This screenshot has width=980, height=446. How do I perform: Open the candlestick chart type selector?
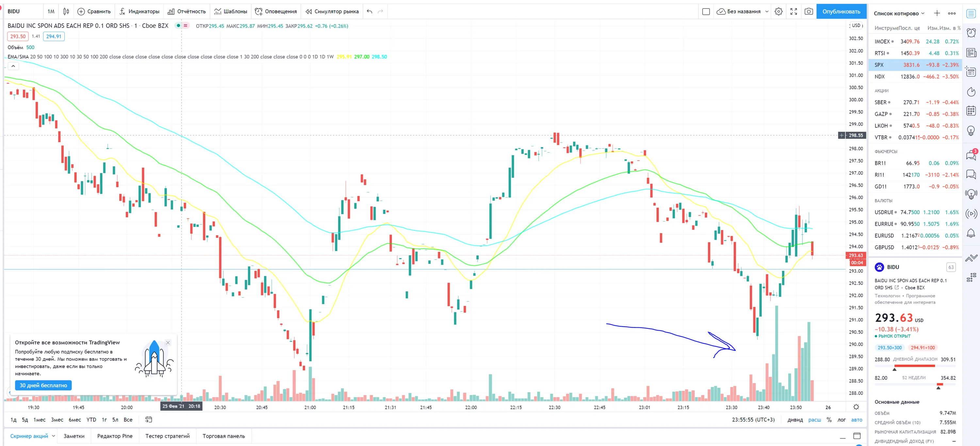66,11
